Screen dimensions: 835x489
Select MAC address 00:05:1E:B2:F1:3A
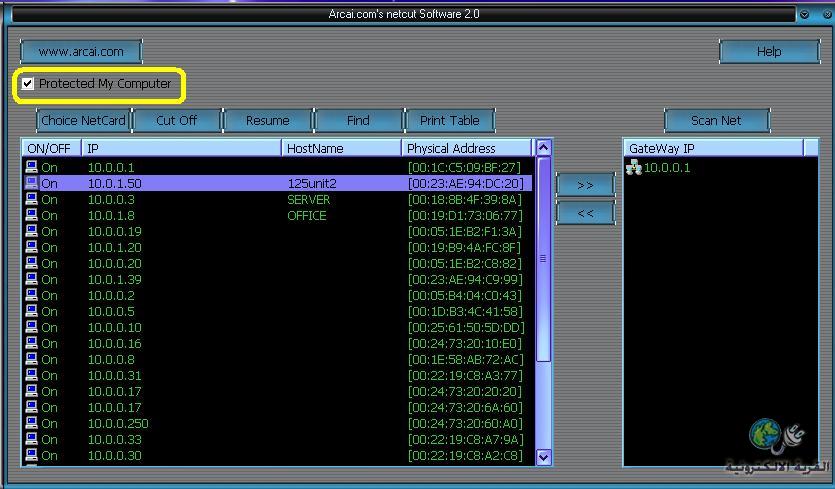(x=464, y=231)
